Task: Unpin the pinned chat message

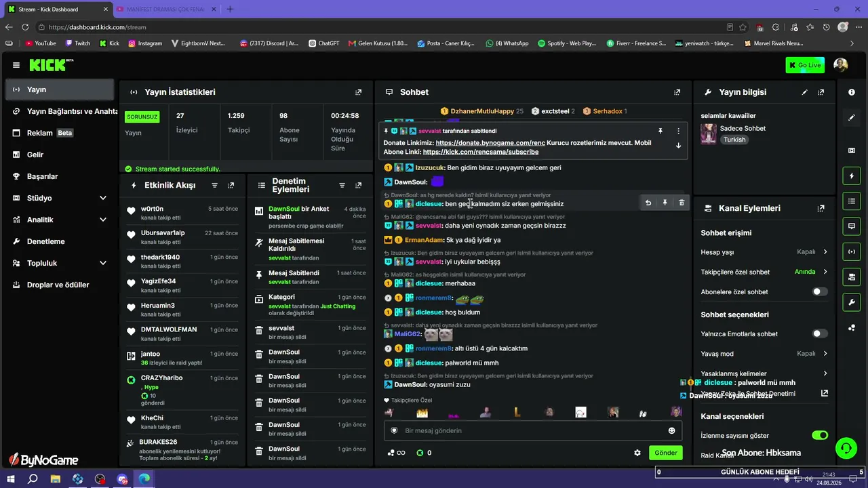Action: click(x=660, y=131)
